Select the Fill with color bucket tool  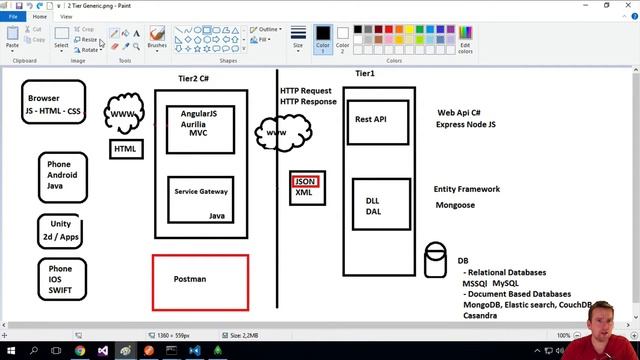(x=125, y=33)
